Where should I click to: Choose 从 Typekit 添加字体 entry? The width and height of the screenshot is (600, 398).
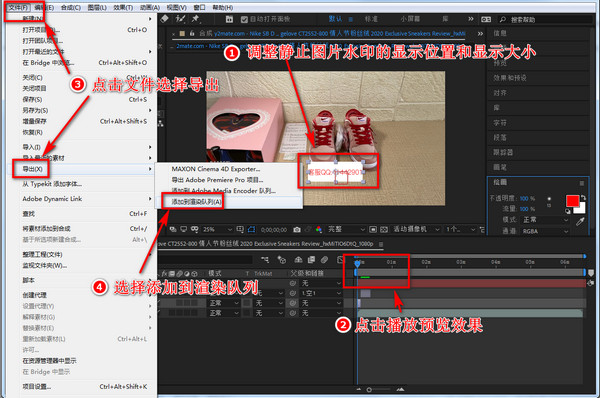(x=83, y=184)
